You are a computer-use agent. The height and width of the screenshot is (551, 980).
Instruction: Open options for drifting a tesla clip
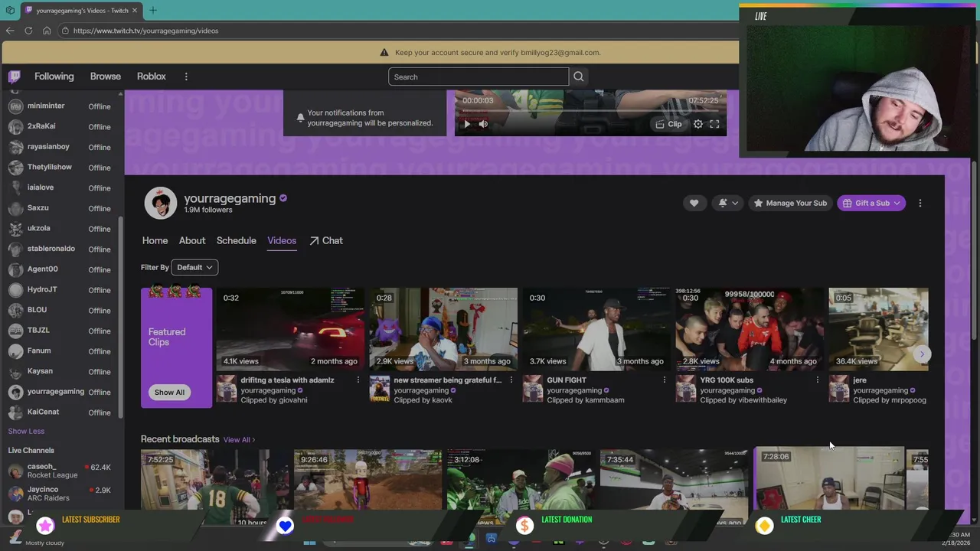358,380
